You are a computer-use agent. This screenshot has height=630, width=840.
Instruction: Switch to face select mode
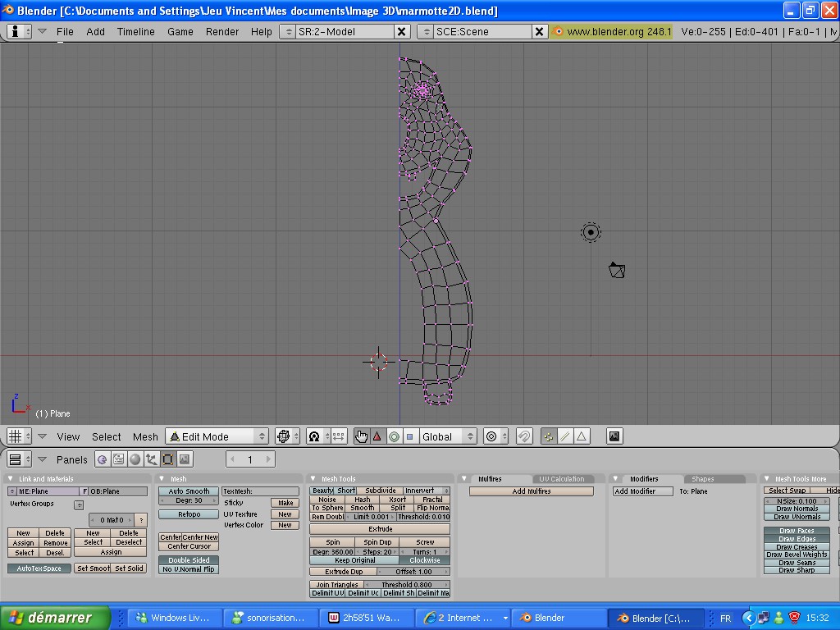point(582,436)
